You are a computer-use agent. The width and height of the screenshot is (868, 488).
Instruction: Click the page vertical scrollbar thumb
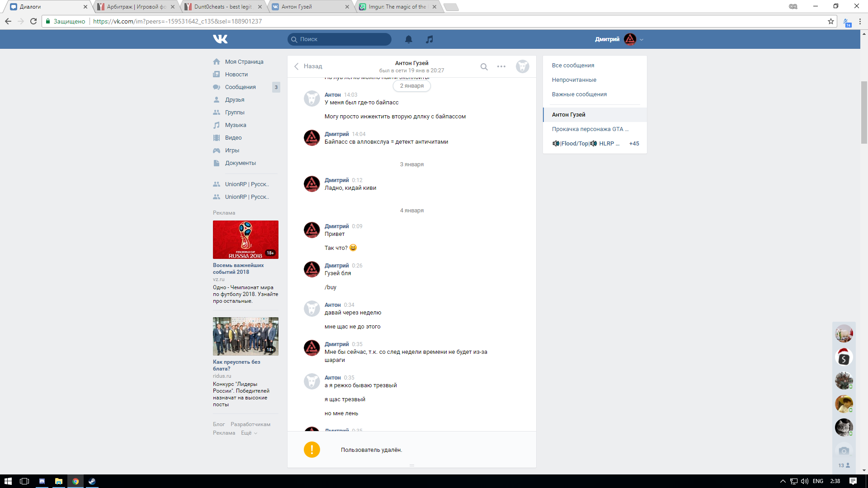[864, 112]
